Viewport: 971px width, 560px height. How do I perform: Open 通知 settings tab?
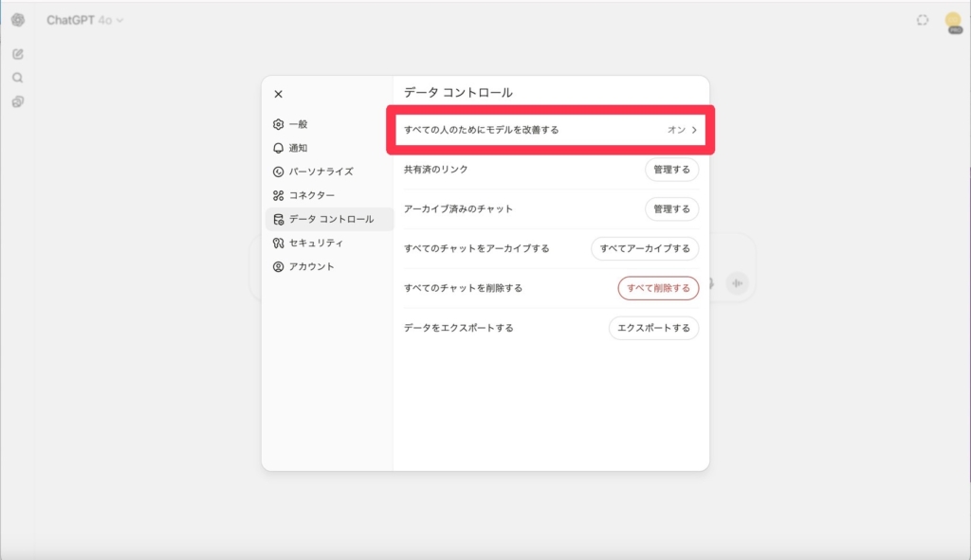tap(329, 148)
